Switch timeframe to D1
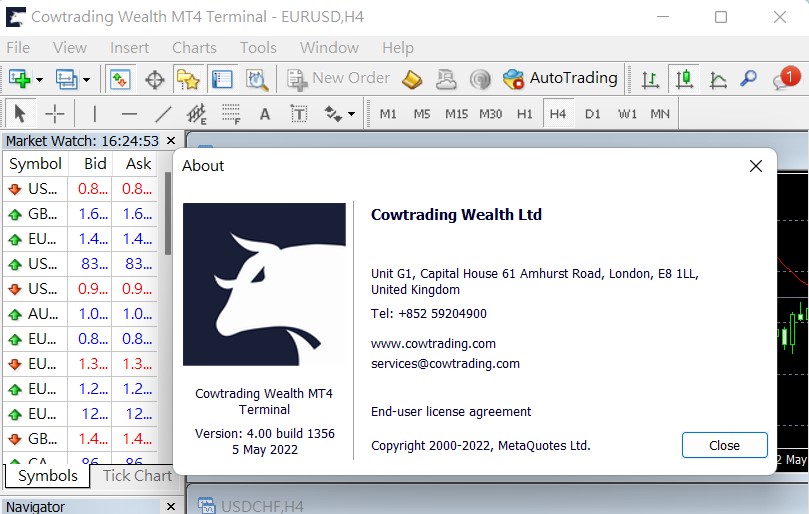 [x=593, y=114]
